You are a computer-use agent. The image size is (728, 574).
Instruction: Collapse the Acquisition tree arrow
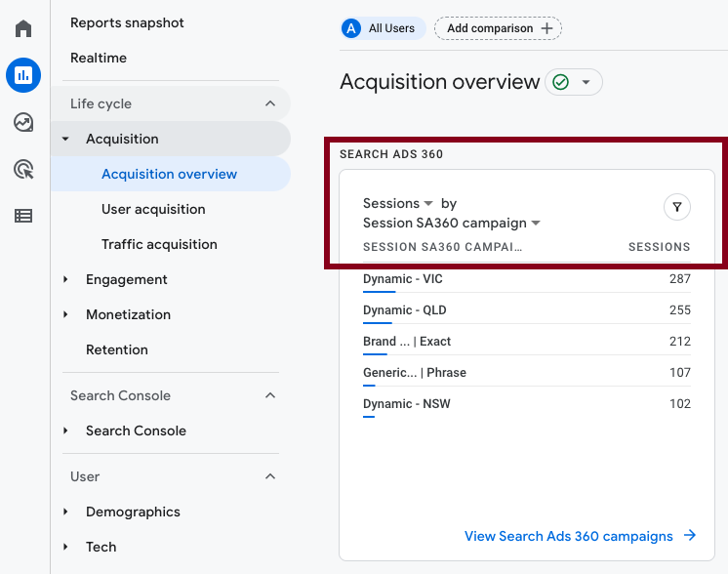click(x=65, y=139)
